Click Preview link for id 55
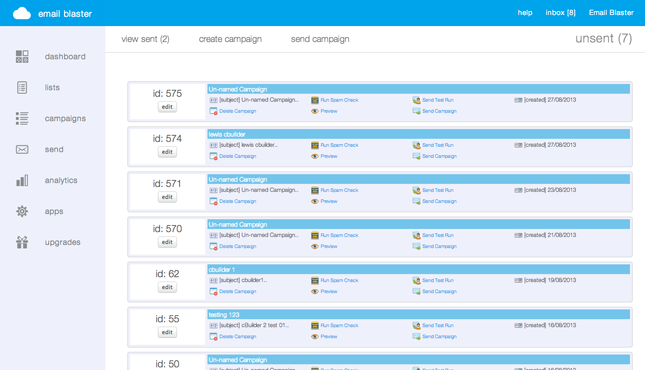The width and height of the screenshot is (645, 370). (x=329, y=337)
